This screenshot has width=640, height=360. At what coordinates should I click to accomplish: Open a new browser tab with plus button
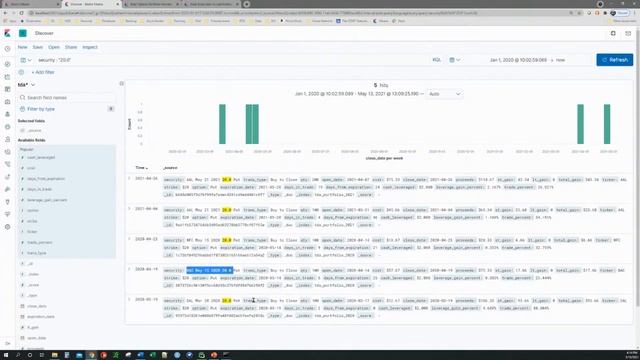tap(247, 4)
